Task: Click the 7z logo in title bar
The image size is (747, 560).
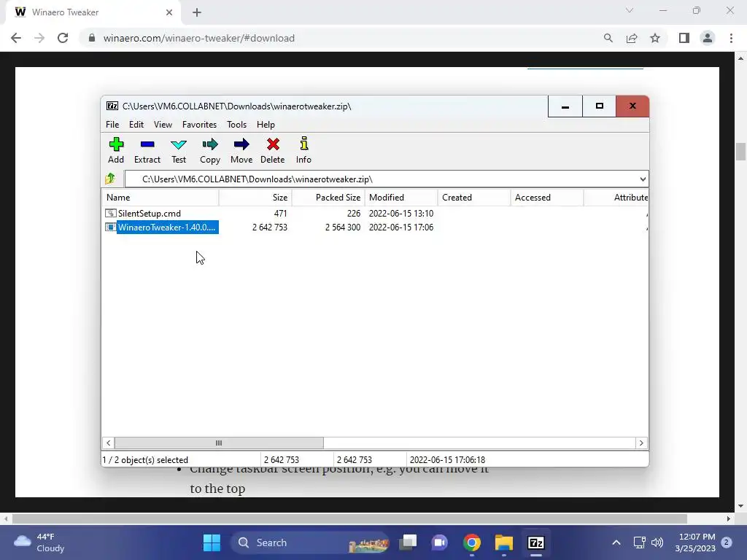Action: (x=112, y=106)
